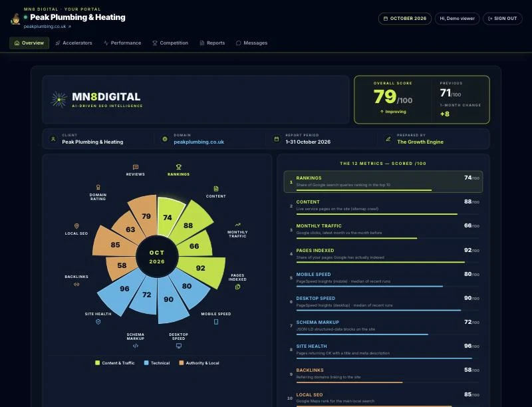Image resolution: width=532 pixels, height=407 pixels.
Task: Click the speech bubble icon in the Messages tab
Action: (239, 43)
